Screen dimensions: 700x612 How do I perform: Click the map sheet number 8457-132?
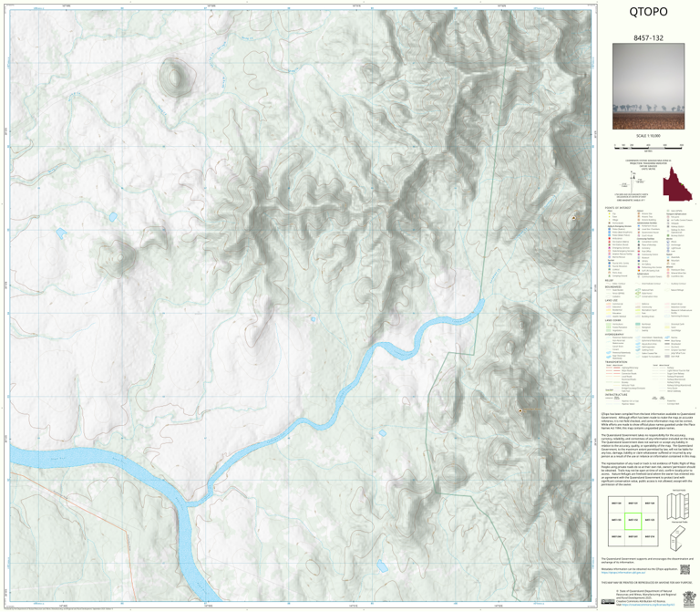pyautogui.click(x=648, y=38)
